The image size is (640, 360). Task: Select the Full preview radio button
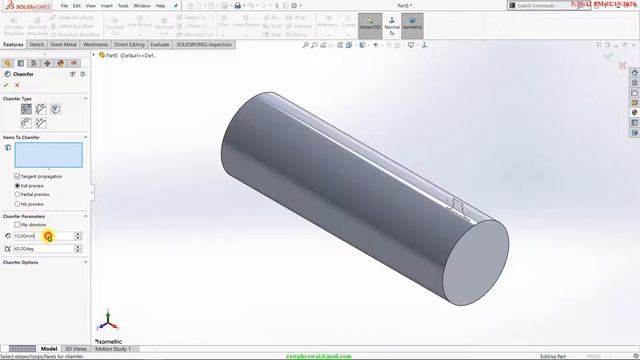[17, 186]
